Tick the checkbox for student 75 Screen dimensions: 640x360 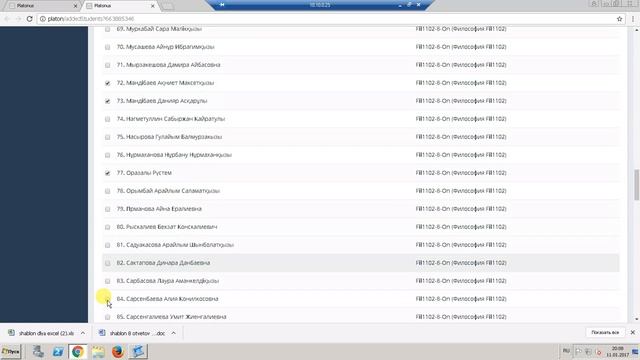point(107,137)
